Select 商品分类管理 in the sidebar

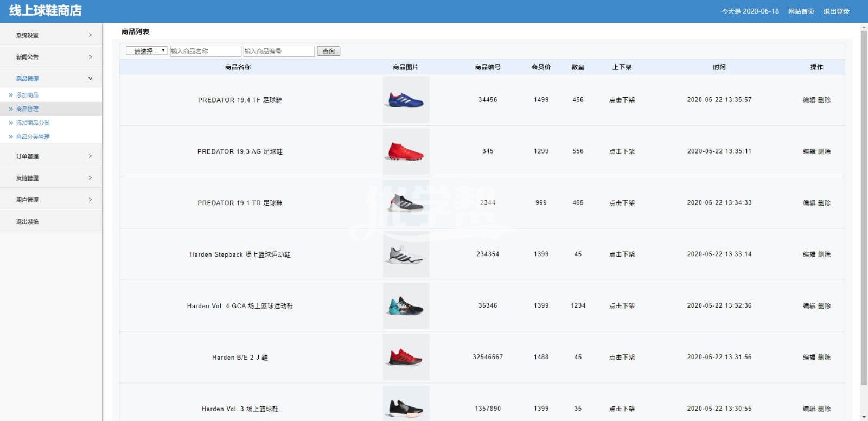pos(33,137)
